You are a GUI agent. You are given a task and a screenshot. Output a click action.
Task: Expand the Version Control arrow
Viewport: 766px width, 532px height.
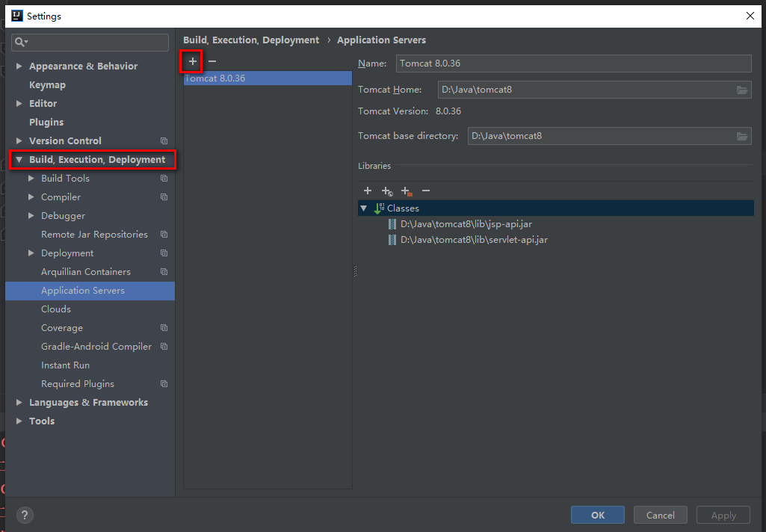[19, 140]
